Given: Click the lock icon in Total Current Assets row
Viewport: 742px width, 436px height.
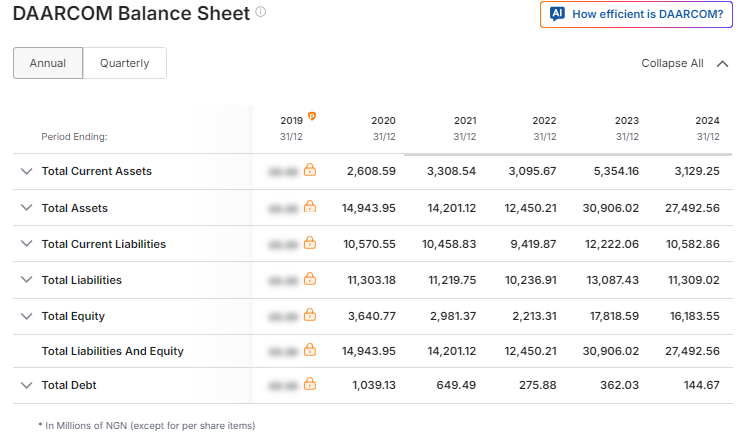Looking at the screenshot, I should [x=310, y=169].
